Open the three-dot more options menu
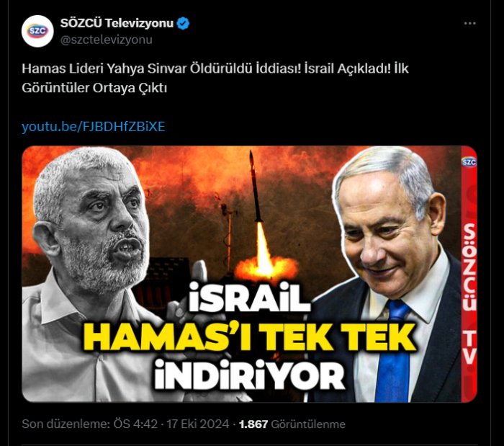The image size is (504, 446). pyautogui.click(x=469, y=24)
